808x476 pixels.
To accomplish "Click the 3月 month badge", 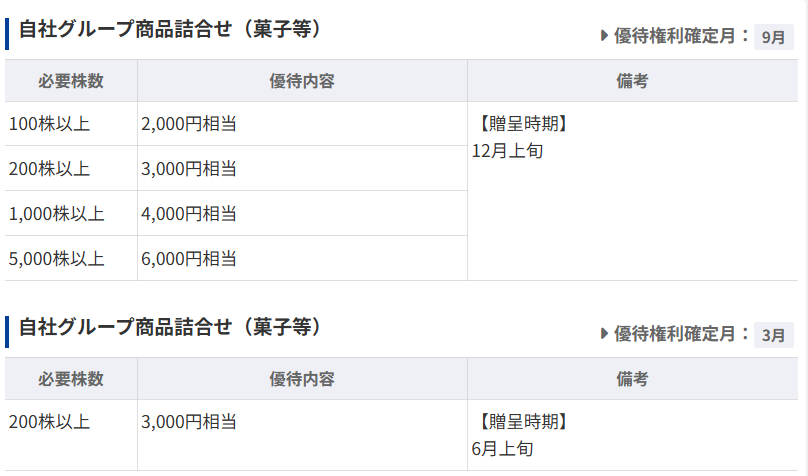I will point(773,335).
